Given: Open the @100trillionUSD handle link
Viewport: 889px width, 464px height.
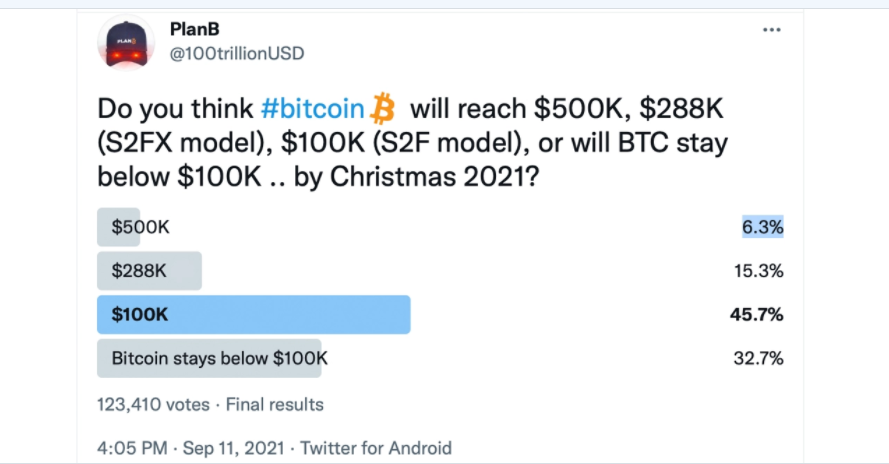Looking at the screenshot, I should [x=237, y=53].
